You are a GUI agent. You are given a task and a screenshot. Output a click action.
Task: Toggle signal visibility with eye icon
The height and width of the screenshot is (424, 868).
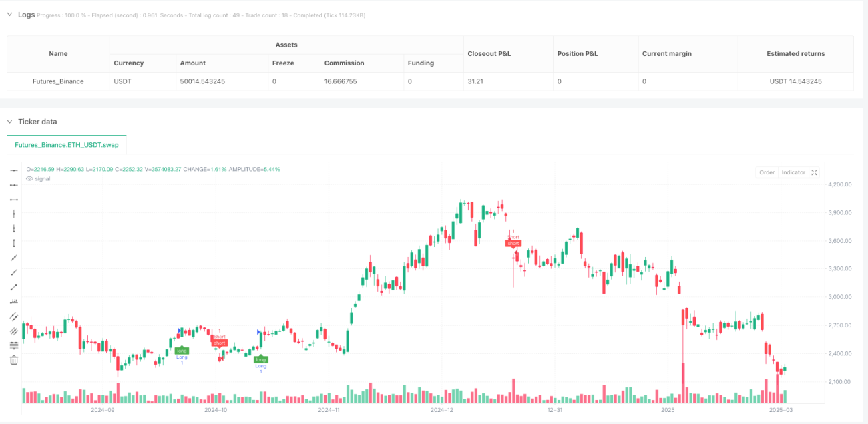(29, 178)
